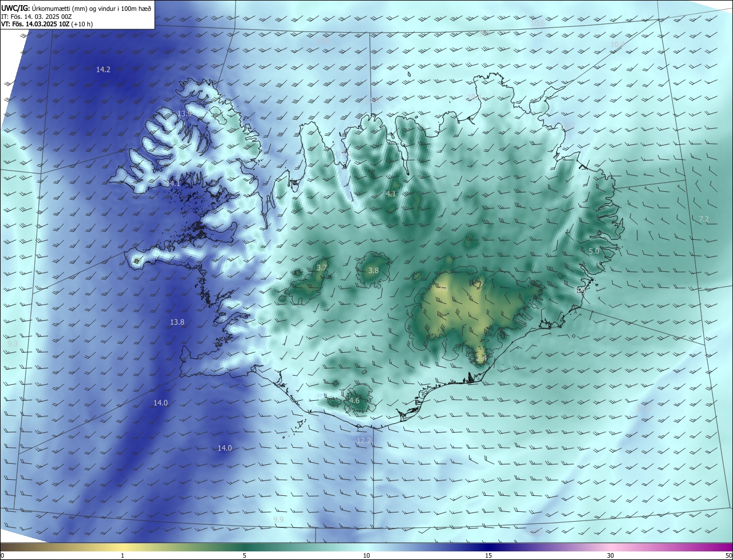The height and width of the screenshot is (560, 733).
Task: Click the colorbar tick labelled 50
Action: (x=729, y=555)
